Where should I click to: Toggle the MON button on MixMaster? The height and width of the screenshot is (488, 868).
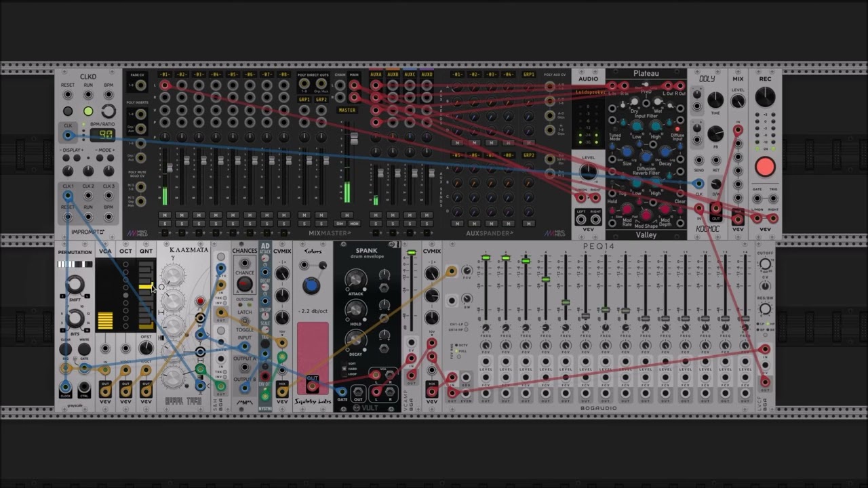tap(354, 223)
